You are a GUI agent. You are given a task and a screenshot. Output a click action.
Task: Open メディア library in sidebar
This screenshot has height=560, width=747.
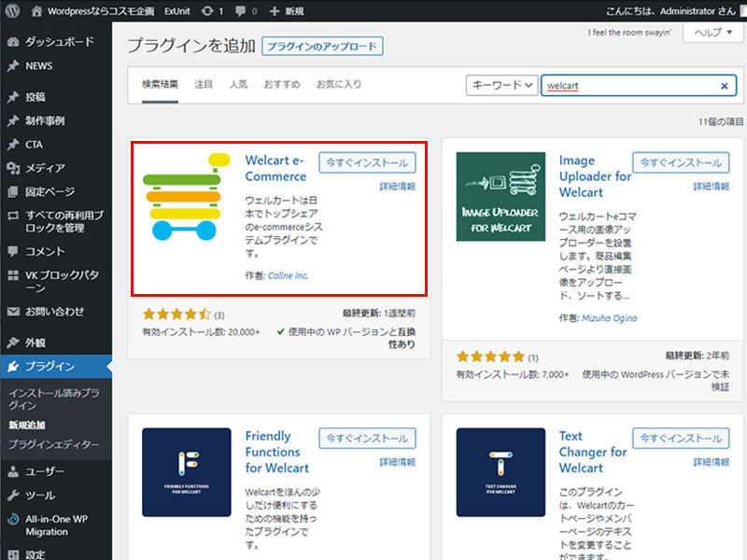click(45, 168)
